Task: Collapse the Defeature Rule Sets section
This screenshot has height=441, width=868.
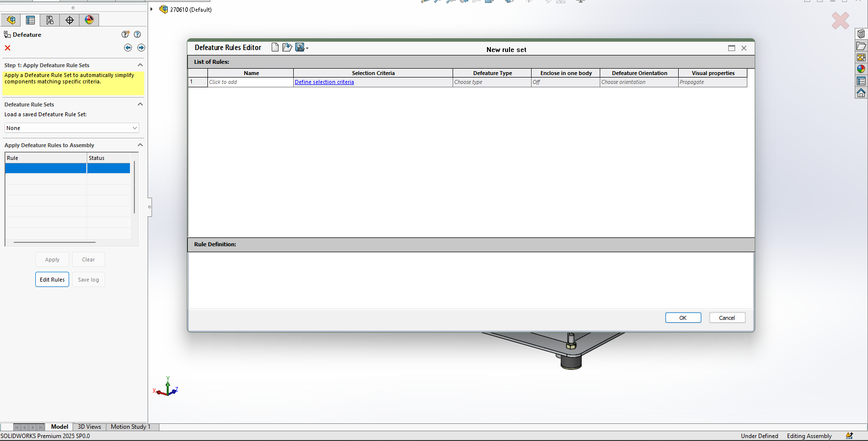Action: click(x=140, y=104)
